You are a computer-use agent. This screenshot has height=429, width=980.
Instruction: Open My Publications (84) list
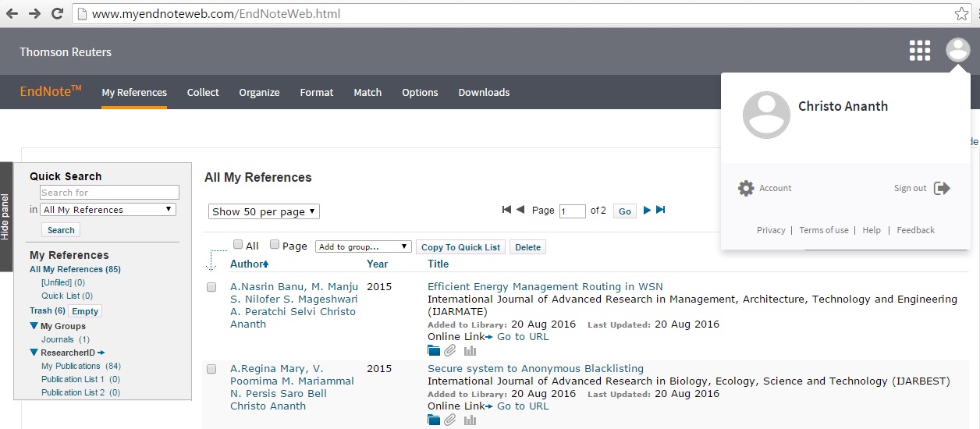(x=81, y=366)
